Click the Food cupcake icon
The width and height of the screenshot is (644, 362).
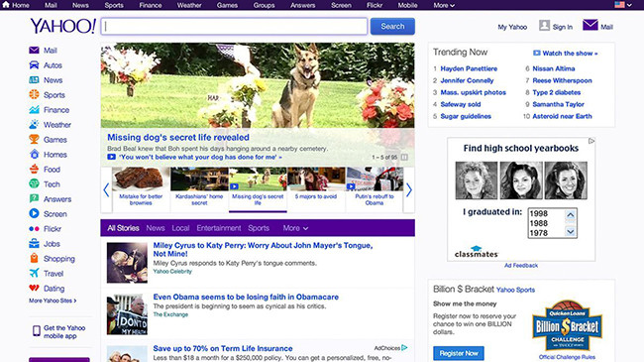pos(34,169)
